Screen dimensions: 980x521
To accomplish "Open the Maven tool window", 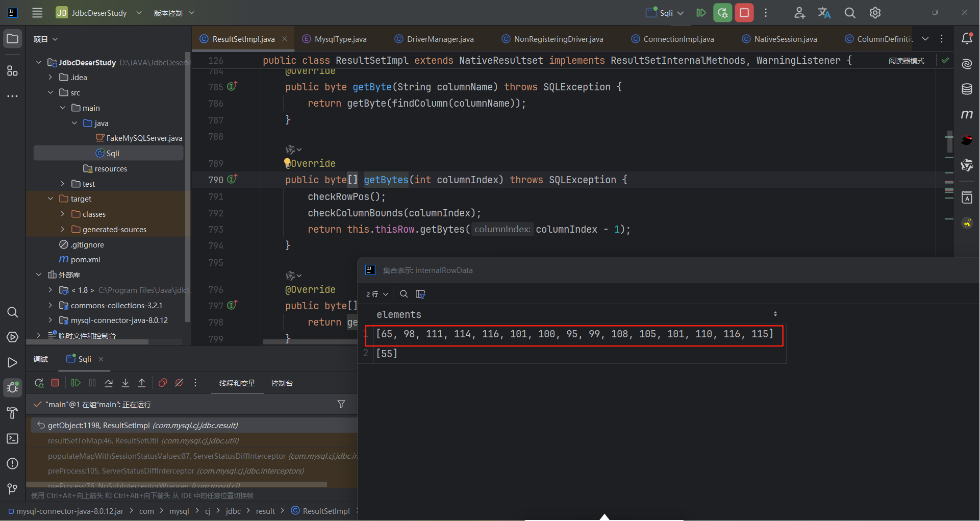I will 967,114.
